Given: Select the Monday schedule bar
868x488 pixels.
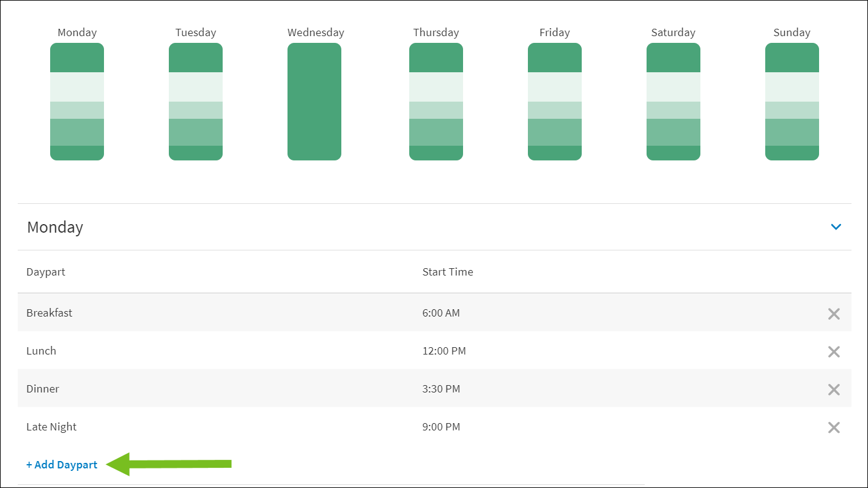Looking at the screenshot, I should point(77,102).
